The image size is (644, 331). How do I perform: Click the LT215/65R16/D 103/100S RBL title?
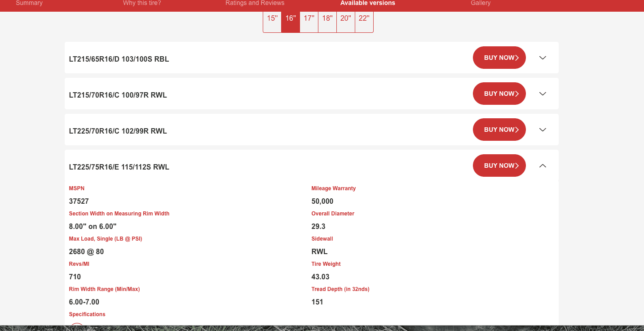[119, 59]
